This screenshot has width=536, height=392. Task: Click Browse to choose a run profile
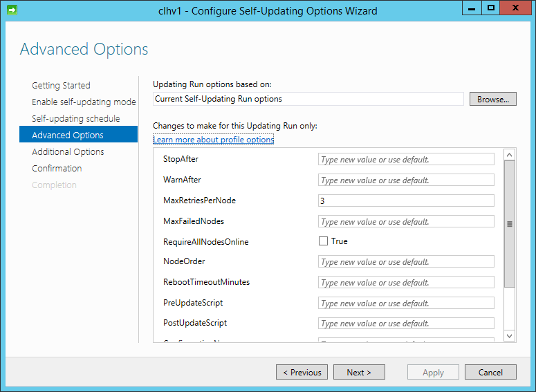(x=493, y=99)
